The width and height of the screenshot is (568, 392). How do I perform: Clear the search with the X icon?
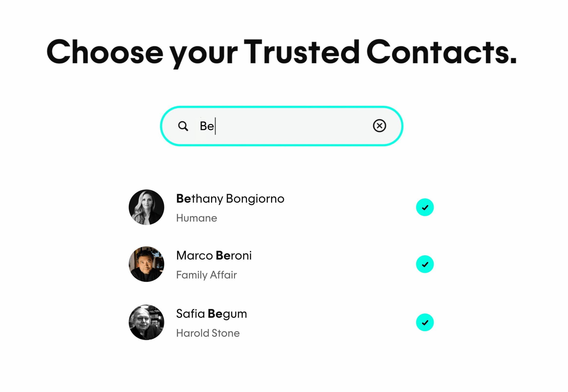[x=379, y=126]
